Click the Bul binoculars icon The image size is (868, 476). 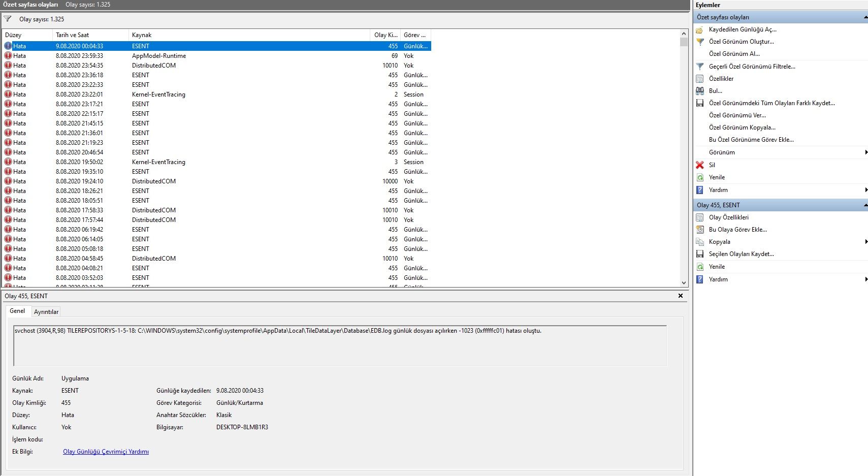[x=700, y=91]
